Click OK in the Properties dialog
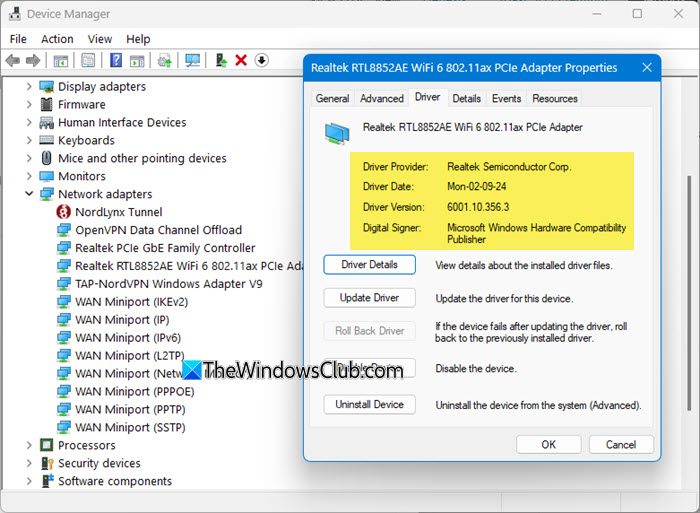This screenshot has width=700, height=513. [x=549, y=445]
